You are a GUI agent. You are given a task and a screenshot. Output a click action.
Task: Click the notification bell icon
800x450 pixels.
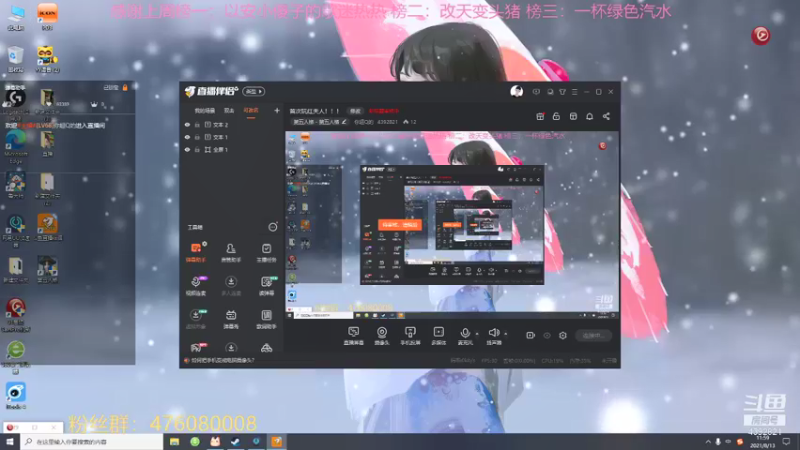coord(589,116)
